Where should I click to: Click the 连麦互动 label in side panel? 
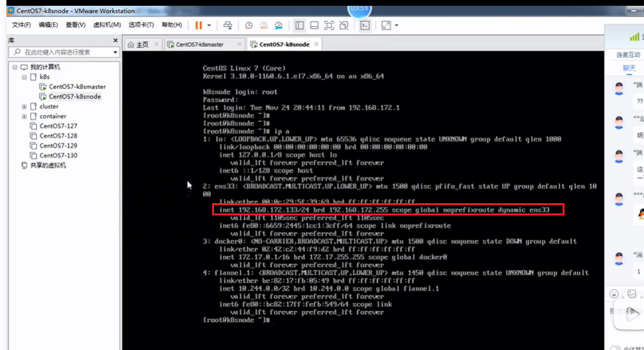tap(628, 54)
